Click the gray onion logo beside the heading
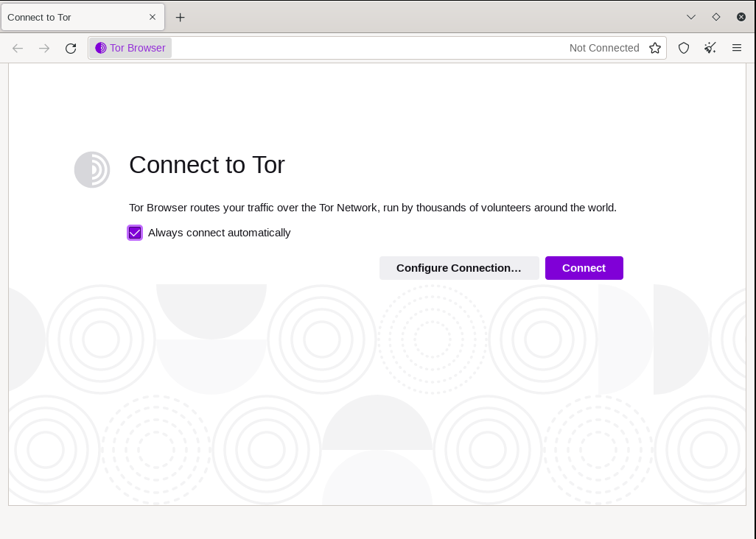This screenshot has width=756, height=539. (92, 170)
